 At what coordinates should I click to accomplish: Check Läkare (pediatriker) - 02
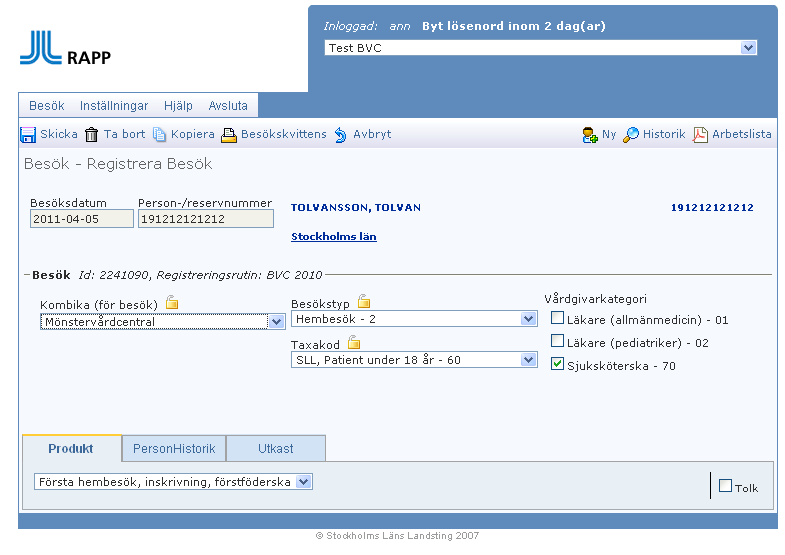557,341
